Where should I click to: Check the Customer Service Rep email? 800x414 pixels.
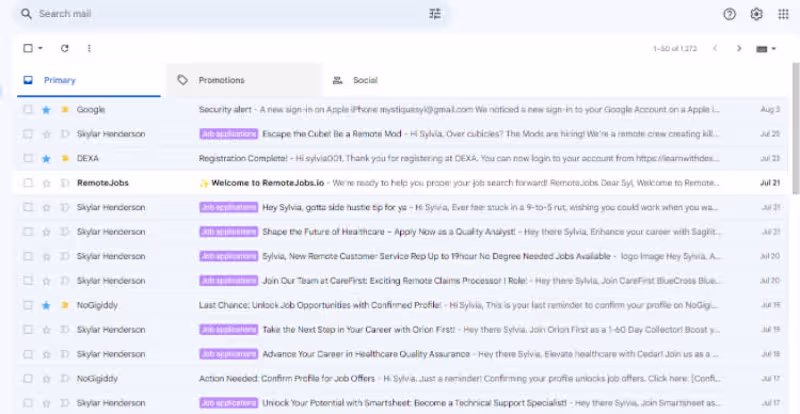[x=28, y=256]
